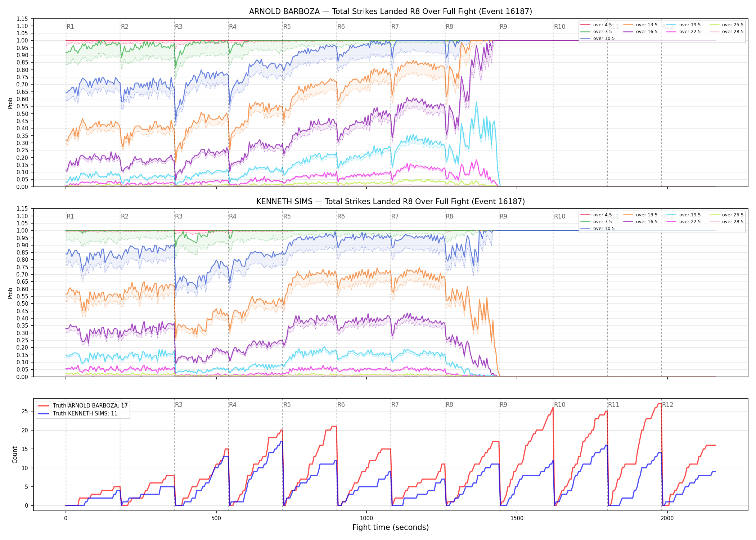Click the 25 tick on Count axis

point(25,411)
